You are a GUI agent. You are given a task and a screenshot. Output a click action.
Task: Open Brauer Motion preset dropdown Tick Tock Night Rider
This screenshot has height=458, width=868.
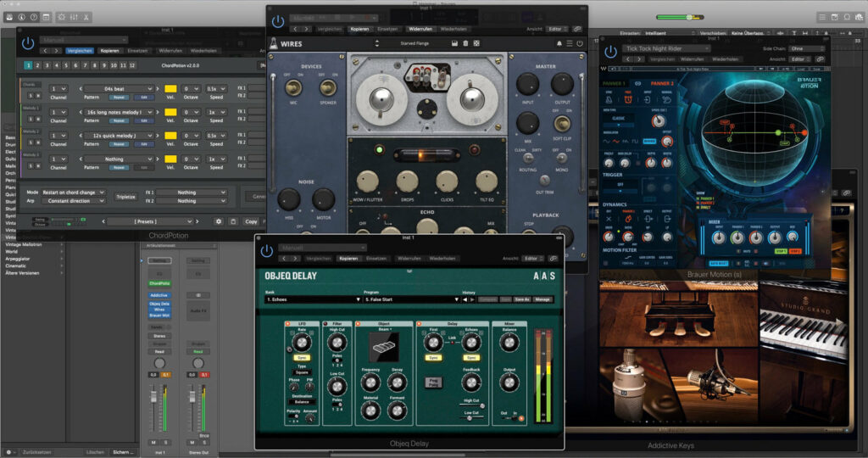click(666, 48)
